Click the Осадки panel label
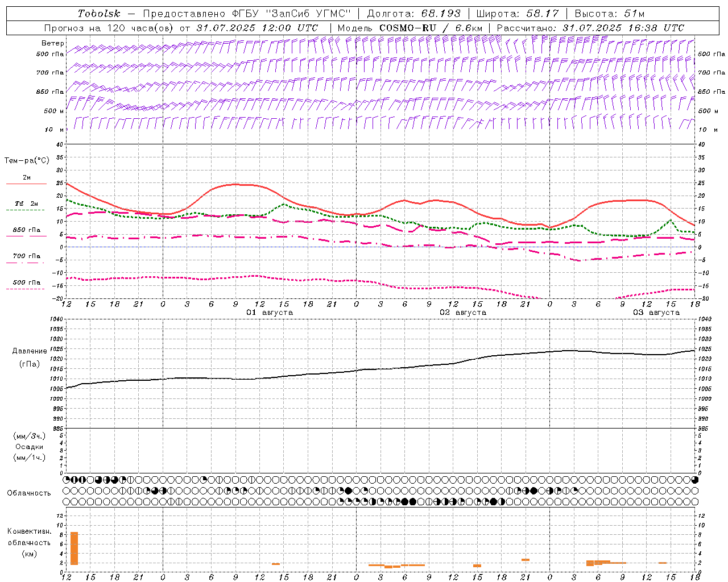The image size is (728, 582). point(30,447)
